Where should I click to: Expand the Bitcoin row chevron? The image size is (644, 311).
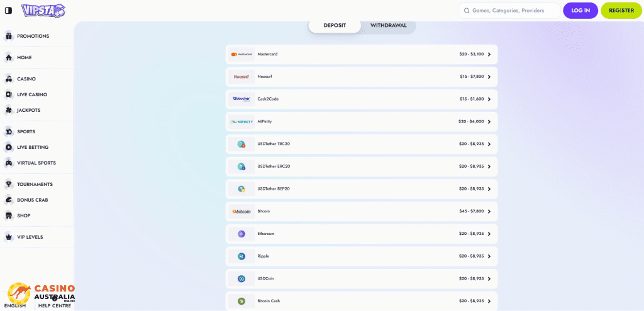[489, 211]
